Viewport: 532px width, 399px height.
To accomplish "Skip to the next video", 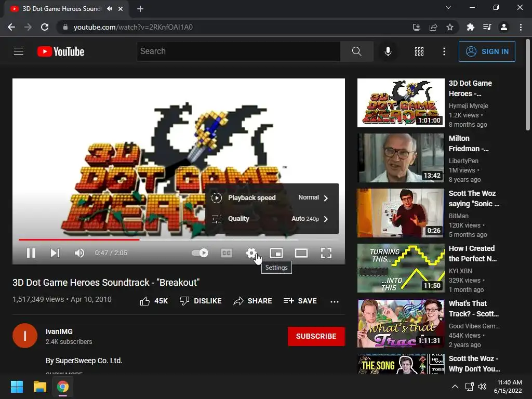I will click(x=55, y=253).
